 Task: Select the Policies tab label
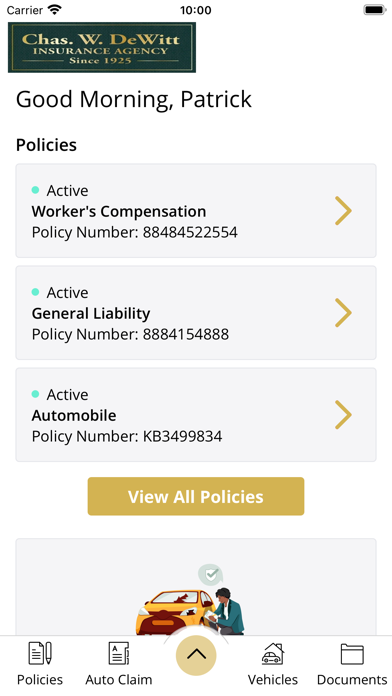[40, 680]
